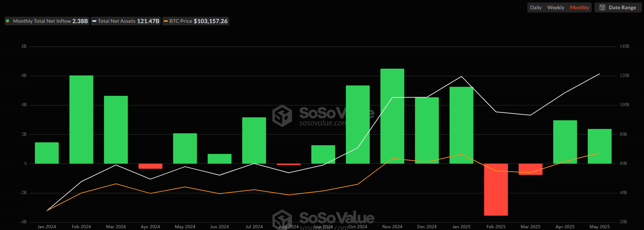The height and width of the screenshot is (230, 644).
Task: Select the Jun 2024 inflow bar
Action: point(220,159)
